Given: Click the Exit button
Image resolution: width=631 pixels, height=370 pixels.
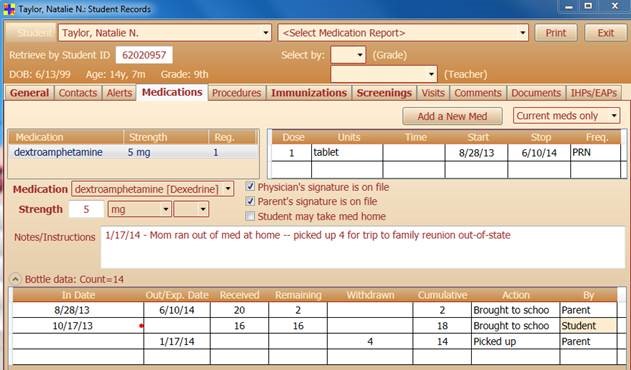Looking at the screenshot, I should [606, 33].
